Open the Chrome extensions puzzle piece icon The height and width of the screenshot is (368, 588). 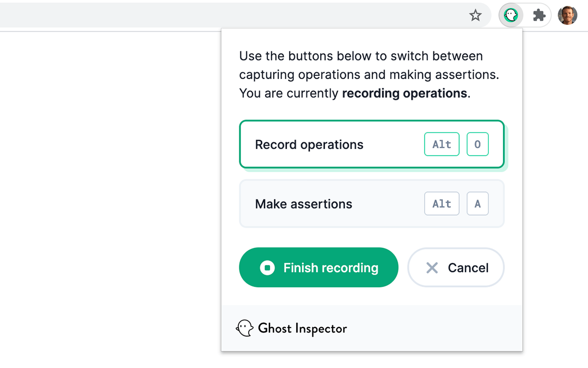coord(538,15)
